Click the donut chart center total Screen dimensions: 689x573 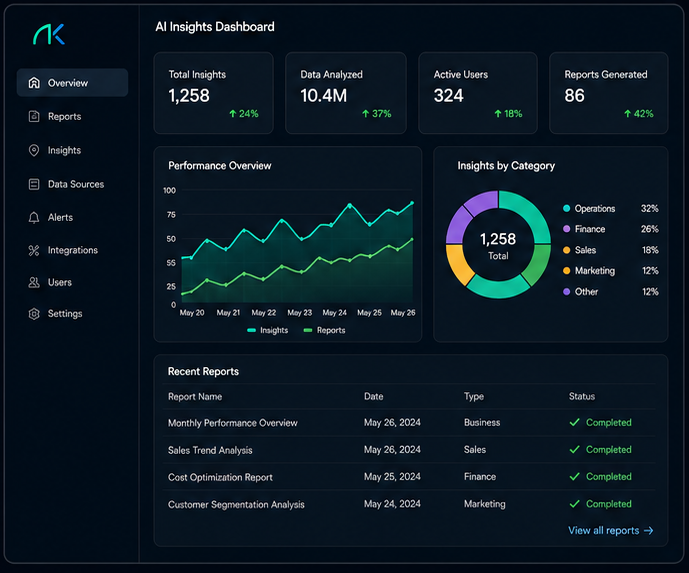point(498,246)
